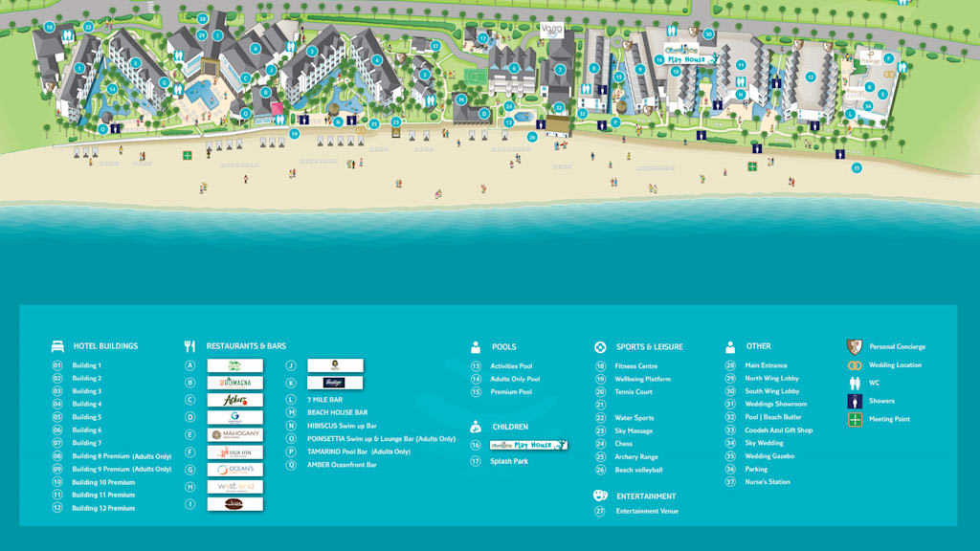
Task: Select the Mahogany restaurant logo
Action: point(234,435)
